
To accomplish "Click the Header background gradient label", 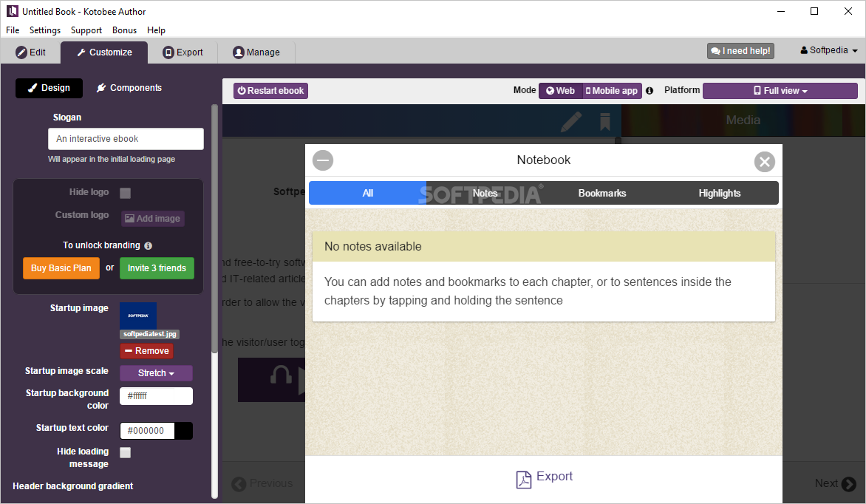I will (73, 486).
